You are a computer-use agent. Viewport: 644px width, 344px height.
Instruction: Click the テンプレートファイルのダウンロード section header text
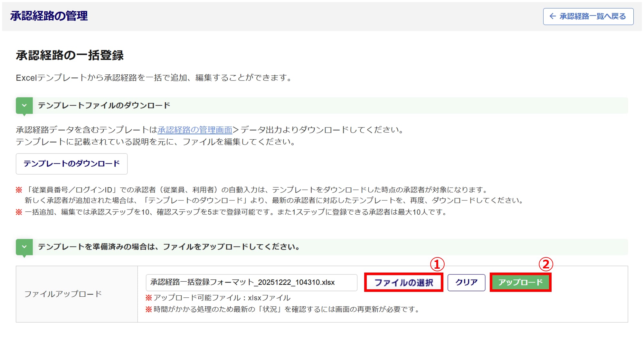pyautogui.click(x=104, y=106)
